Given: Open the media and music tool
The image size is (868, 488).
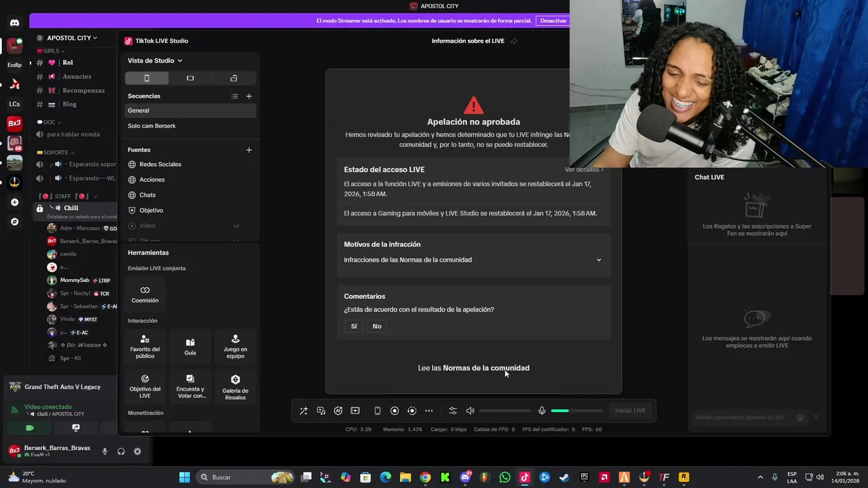Looking at the screenshot, I should [321, 411].
